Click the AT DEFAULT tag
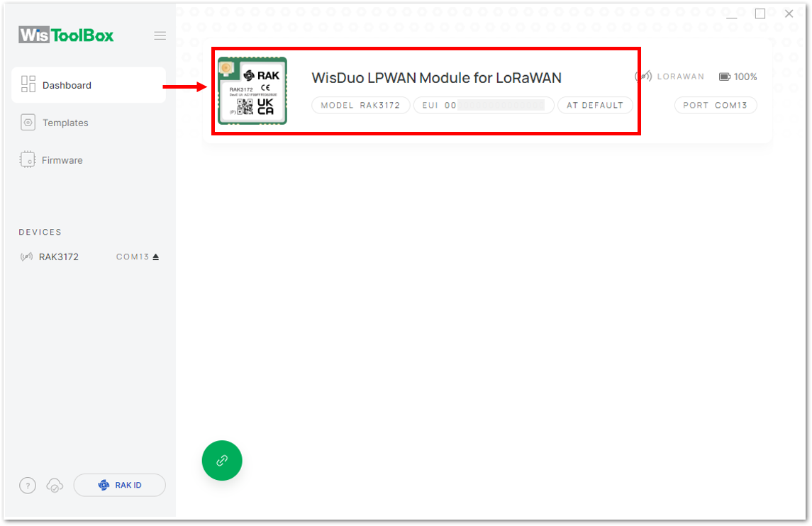This screenshot has height=526, width=812. pos(595,105)
